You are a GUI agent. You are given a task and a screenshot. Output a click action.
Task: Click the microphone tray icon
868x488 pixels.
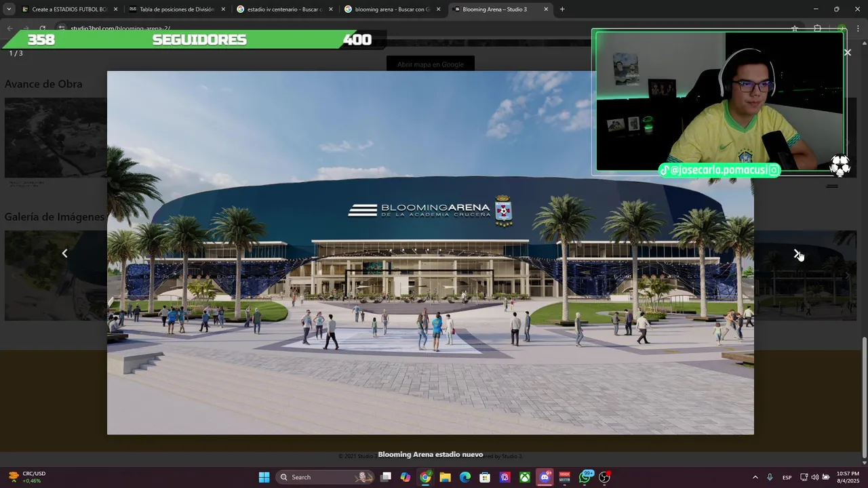point(770,477)
